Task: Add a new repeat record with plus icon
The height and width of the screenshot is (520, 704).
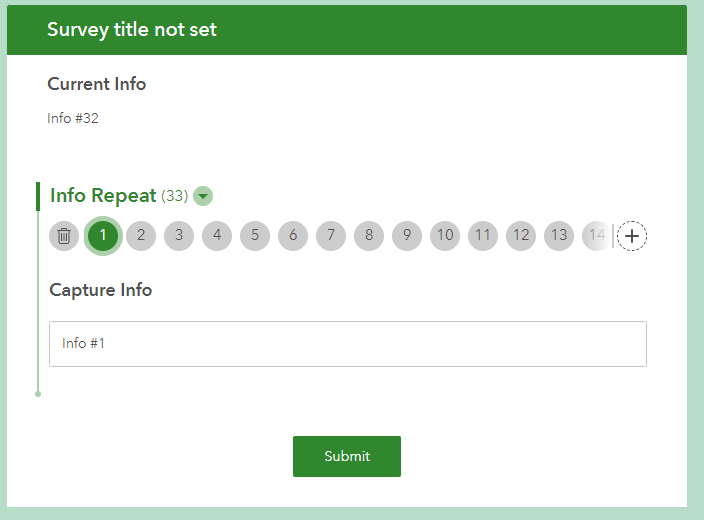Action: click(632, 236)
